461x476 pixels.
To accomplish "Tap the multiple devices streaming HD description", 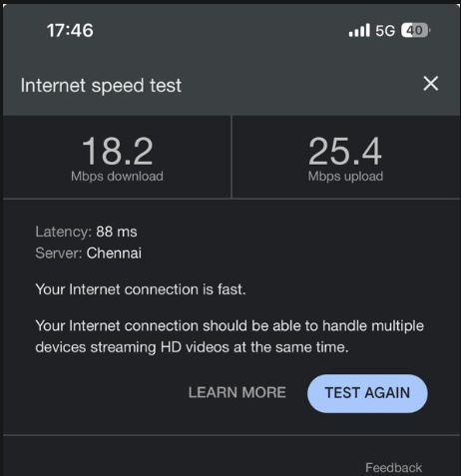I will 230,336.
